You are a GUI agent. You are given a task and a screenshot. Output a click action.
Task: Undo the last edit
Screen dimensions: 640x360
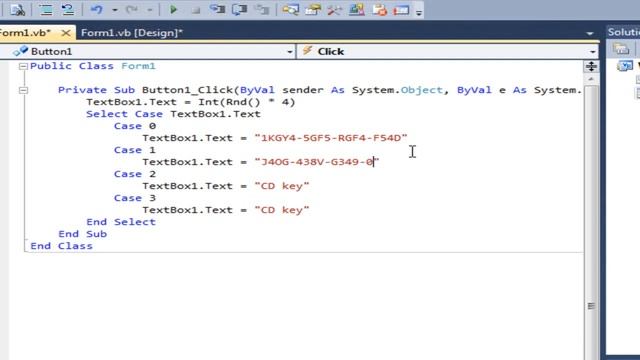pyautogui.click(x=97, y=10)
